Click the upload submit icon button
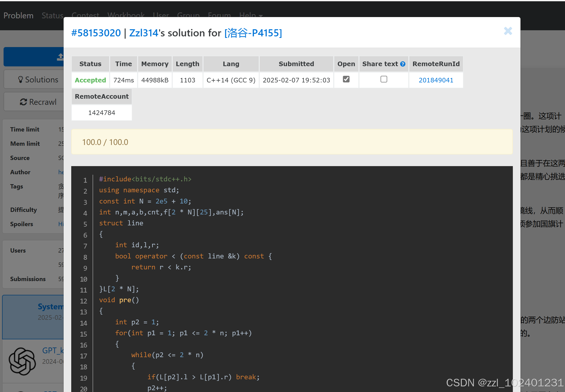 60,57
